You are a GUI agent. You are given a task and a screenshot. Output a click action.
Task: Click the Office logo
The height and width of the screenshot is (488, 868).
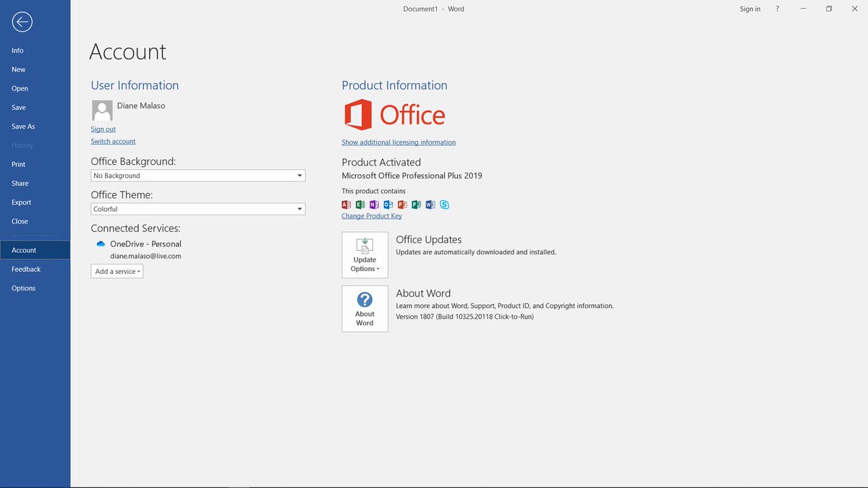point(393,115)
